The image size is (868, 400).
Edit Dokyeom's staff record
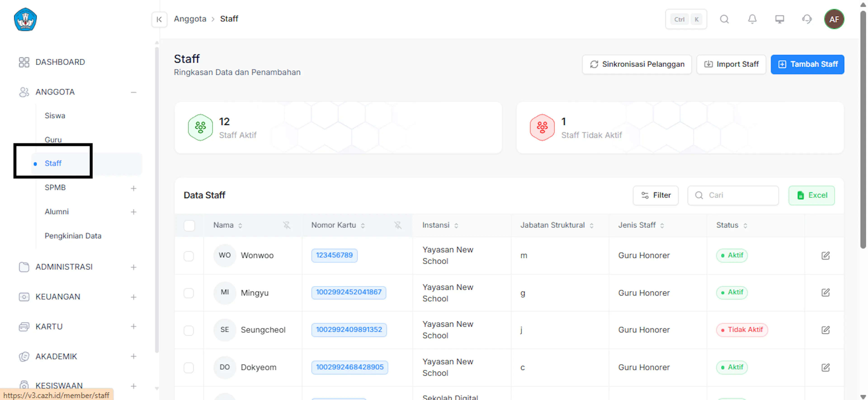[x=825, y=367]
